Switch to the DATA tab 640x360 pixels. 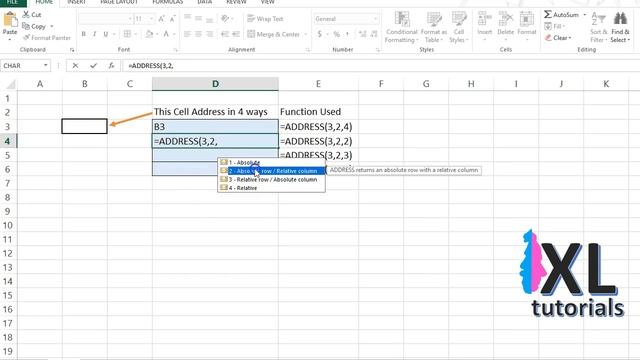coord(204,2)
